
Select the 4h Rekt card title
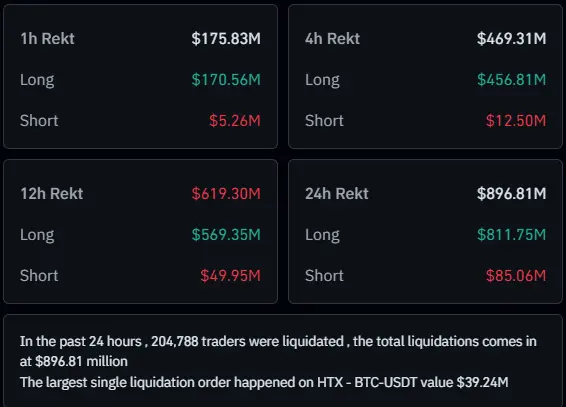click(332, 39)
